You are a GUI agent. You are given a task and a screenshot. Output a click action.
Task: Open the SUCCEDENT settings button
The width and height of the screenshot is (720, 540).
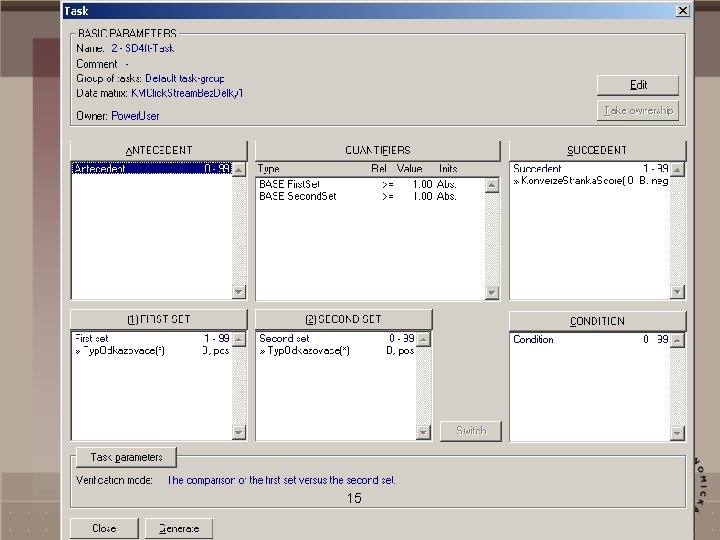coord(597,151)
